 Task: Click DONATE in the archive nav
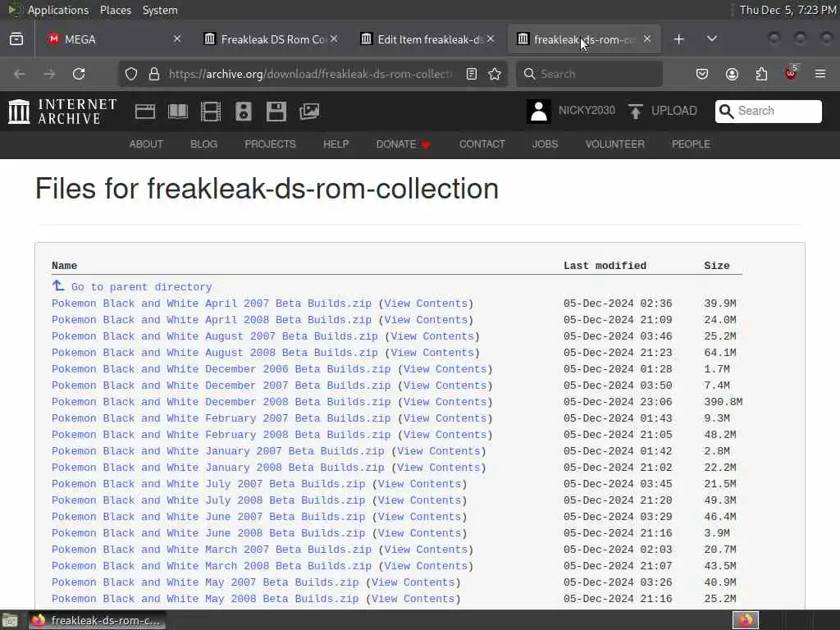[404, 144]
